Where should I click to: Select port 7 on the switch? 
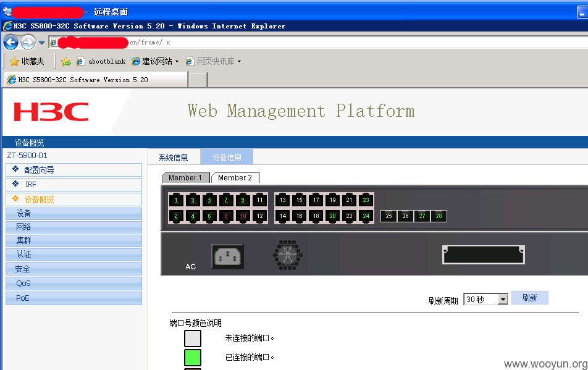pos(226,200)
